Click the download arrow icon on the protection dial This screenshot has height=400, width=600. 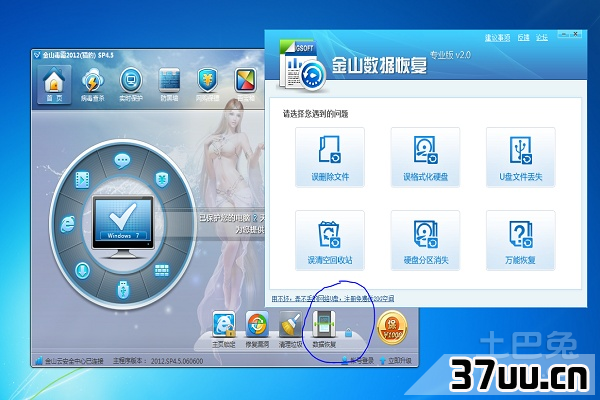pyautogui.click(x=82, y=270)
